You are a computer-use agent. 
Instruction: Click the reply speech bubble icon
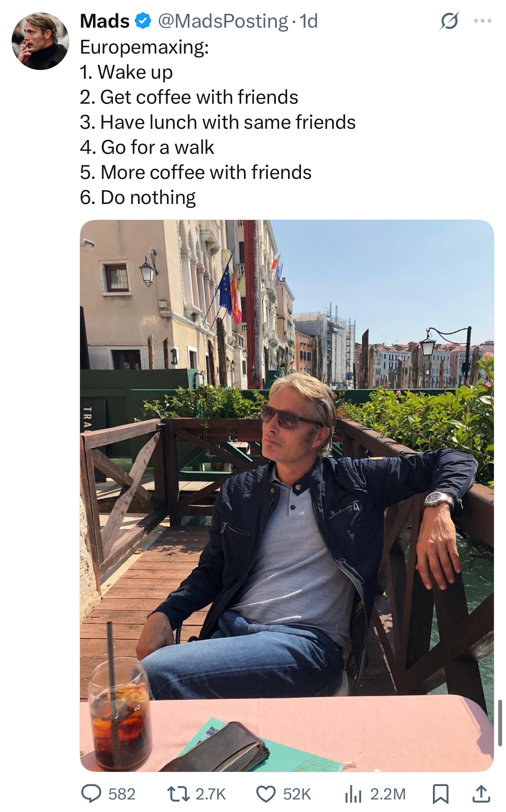click(x=91, y=794)
